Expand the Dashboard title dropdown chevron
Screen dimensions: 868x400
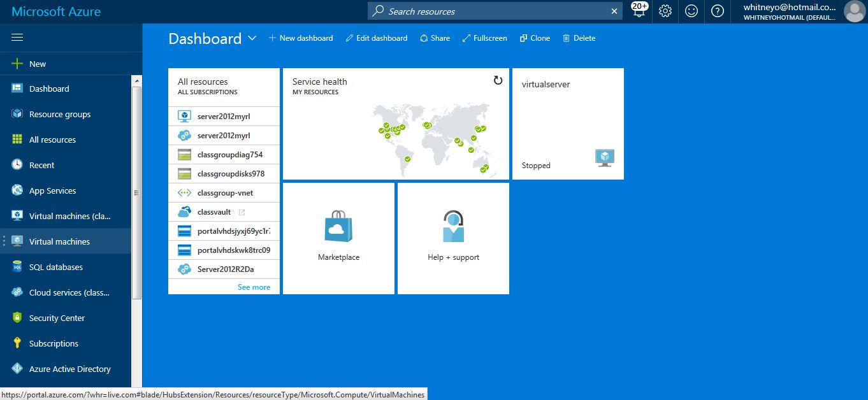pyautogui.click(x=252, y=38)
